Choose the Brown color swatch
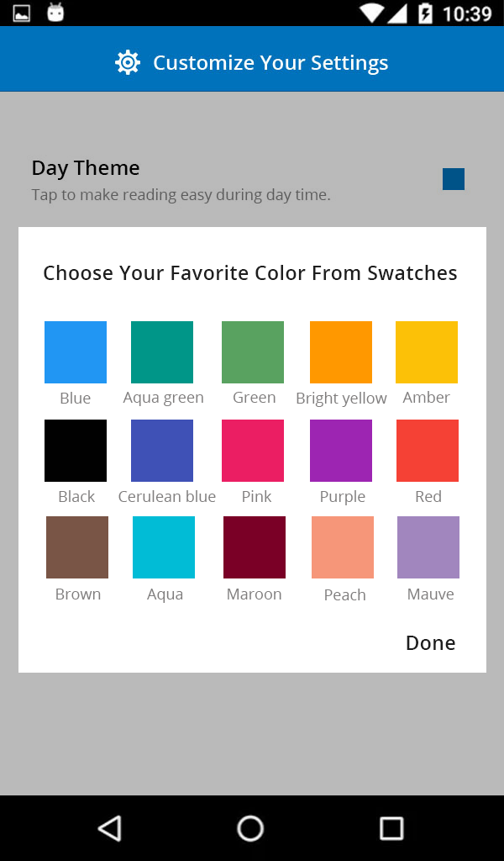Screen dimensions: 504x861 tap(77, 547)
